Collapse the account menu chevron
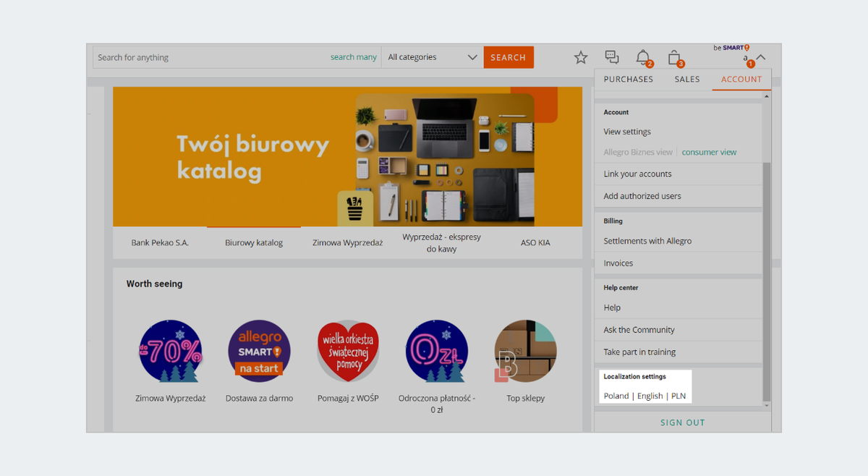This screenshot has height=476, width=868. click(x=761, y=58)
